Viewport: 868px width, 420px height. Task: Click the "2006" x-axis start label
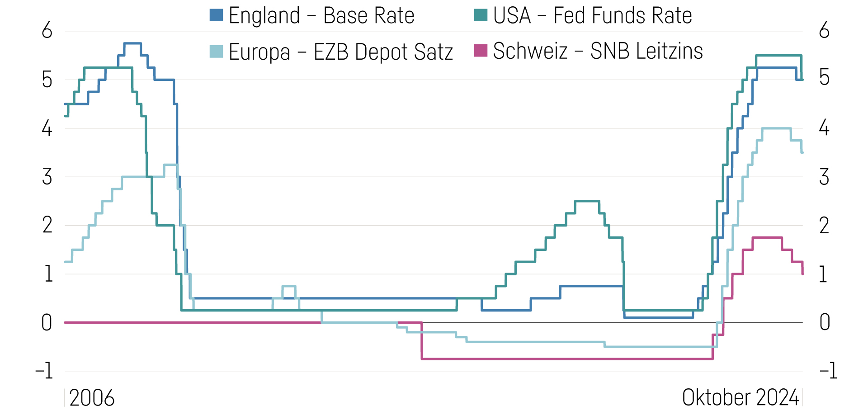pos(92,398)
